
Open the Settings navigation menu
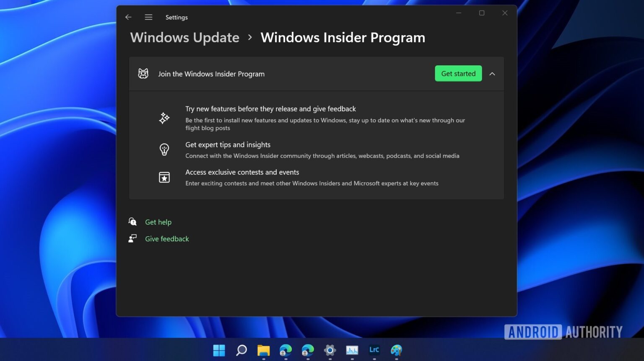coord(148,17)
